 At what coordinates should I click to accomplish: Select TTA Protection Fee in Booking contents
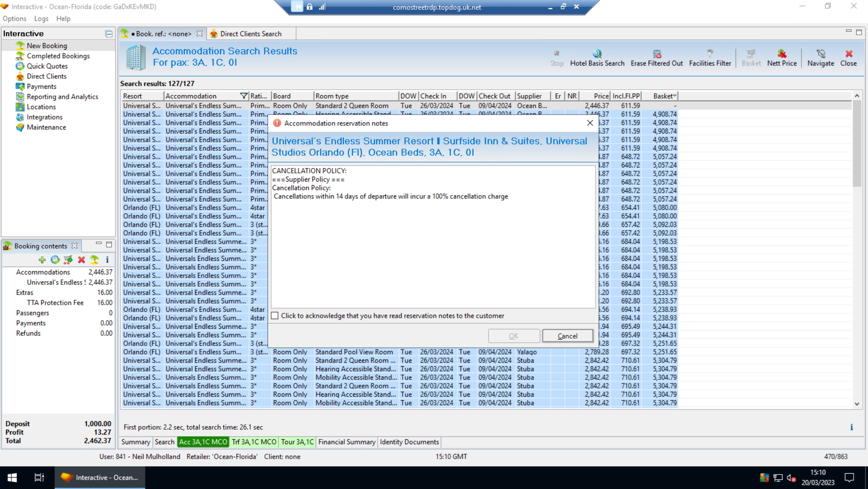(58, 302)
